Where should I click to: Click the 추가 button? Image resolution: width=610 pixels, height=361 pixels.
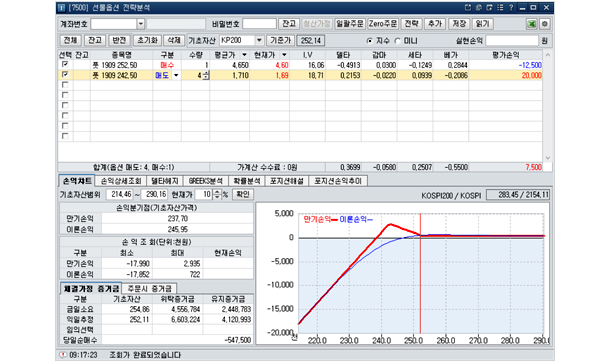(435, 24)
